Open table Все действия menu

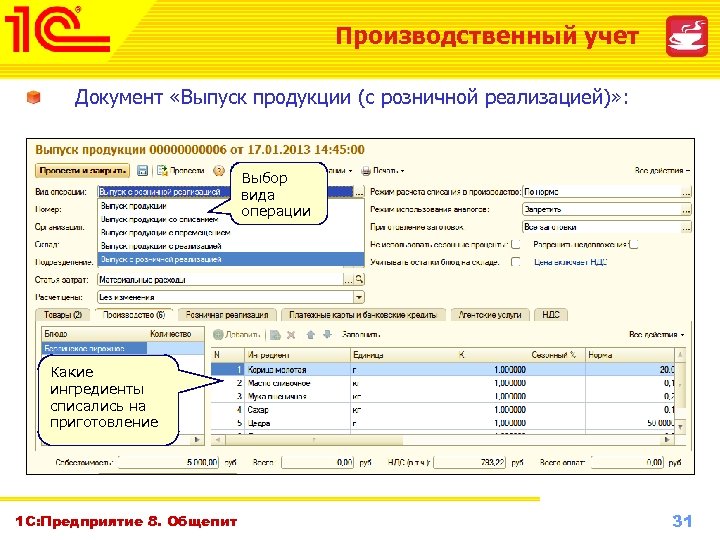click(657, 334)
